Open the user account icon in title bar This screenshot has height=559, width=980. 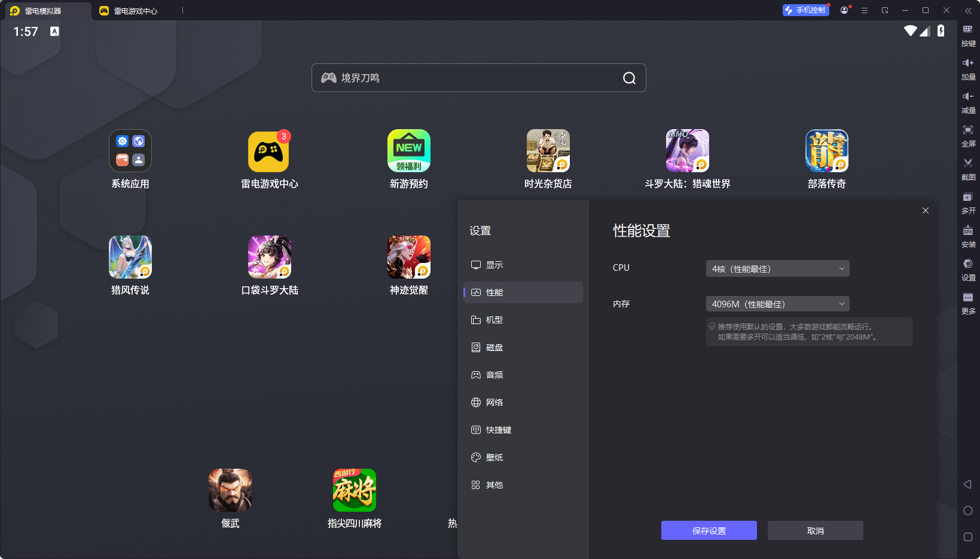tap(844, 10)
